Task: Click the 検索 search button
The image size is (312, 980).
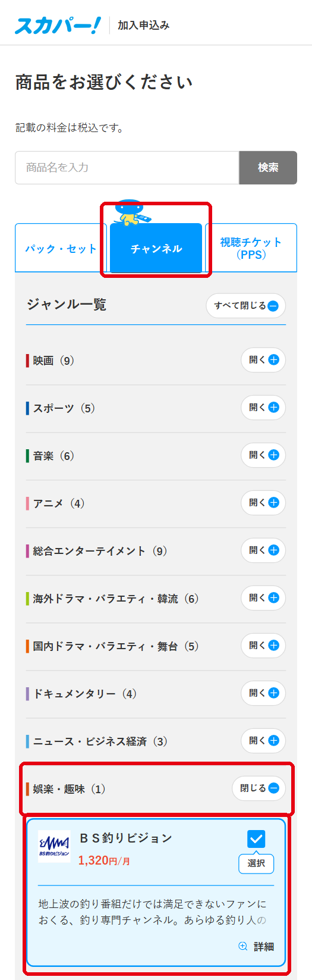Action: pyautogui.click(x=268, y=168)
